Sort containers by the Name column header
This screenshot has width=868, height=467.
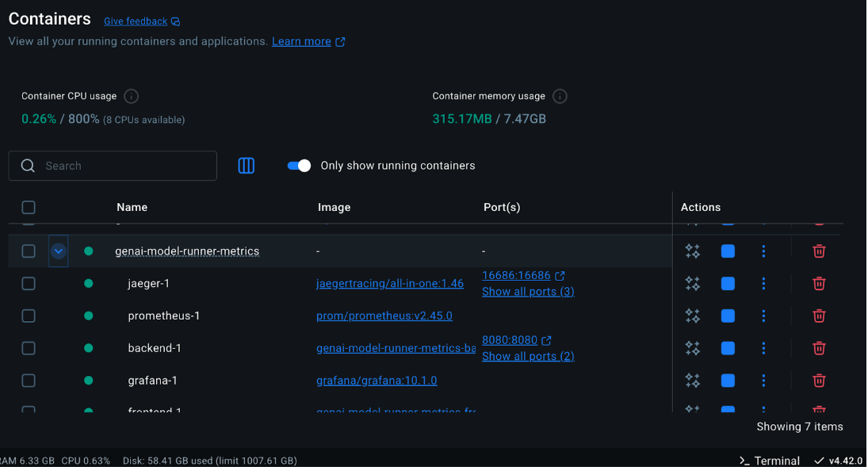(x=132, y=208)
